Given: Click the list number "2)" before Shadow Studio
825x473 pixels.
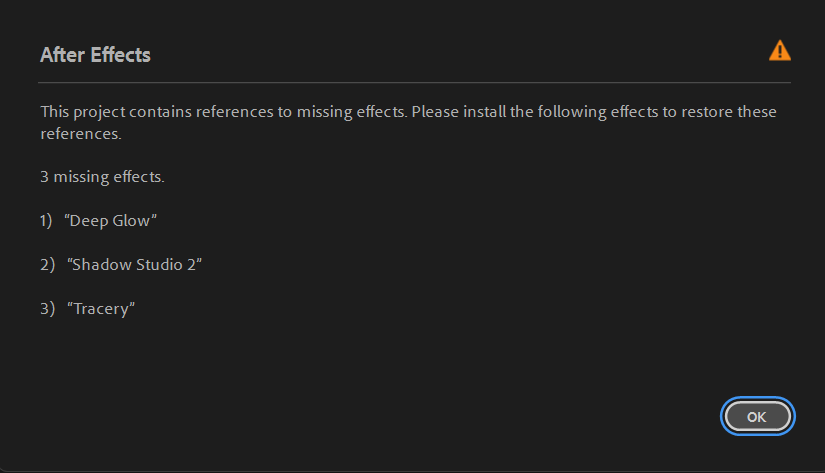Looking at the screenshot, I should click(47, 265).
